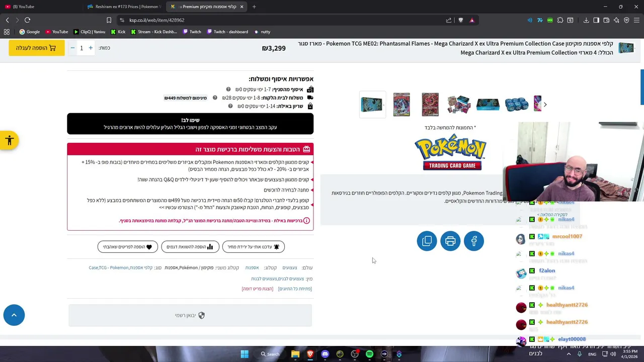Bookmark this page icon

(x=109, y=20)
